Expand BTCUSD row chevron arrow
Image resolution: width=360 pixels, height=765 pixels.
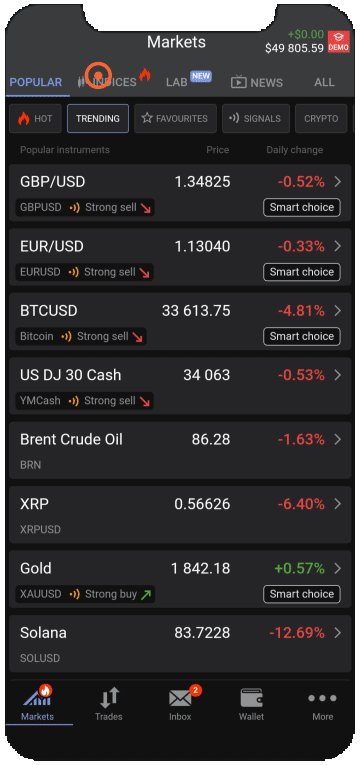click(338, 311)
